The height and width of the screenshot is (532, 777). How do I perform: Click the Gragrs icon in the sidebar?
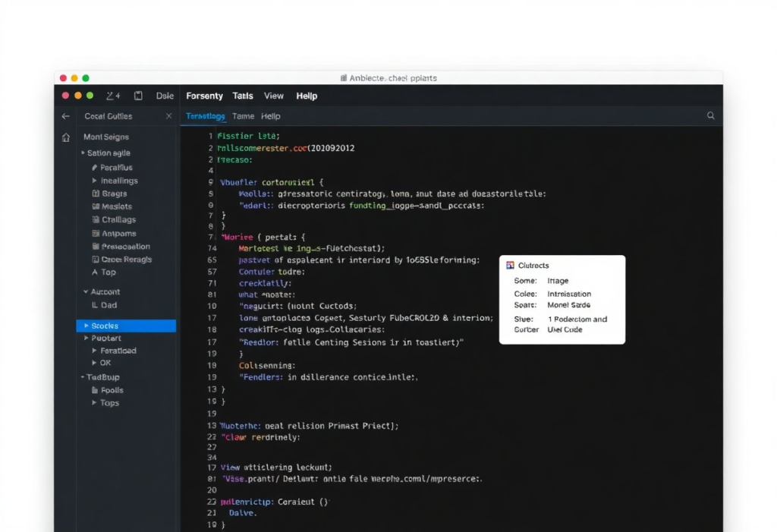[97, 194]
